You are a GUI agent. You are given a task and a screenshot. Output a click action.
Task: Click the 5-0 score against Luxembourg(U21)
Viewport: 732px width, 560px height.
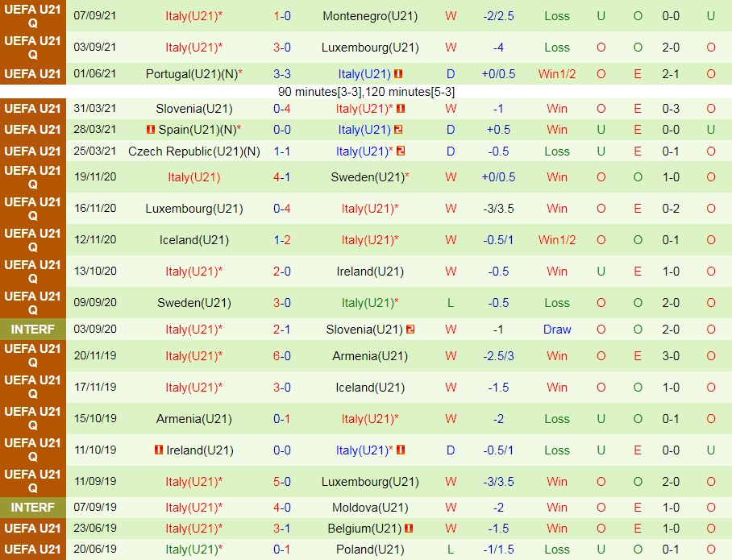(x=282, y=482)
